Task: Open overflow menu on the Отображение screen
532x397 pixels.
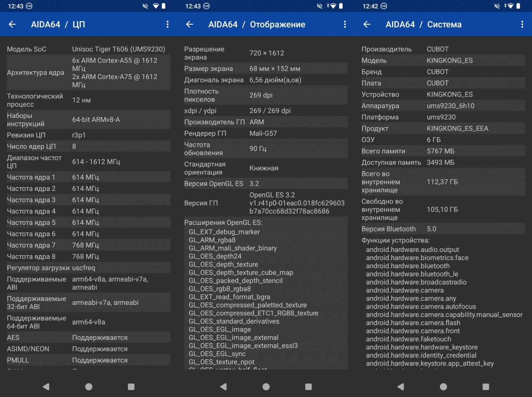Action: tap(345, 24)
